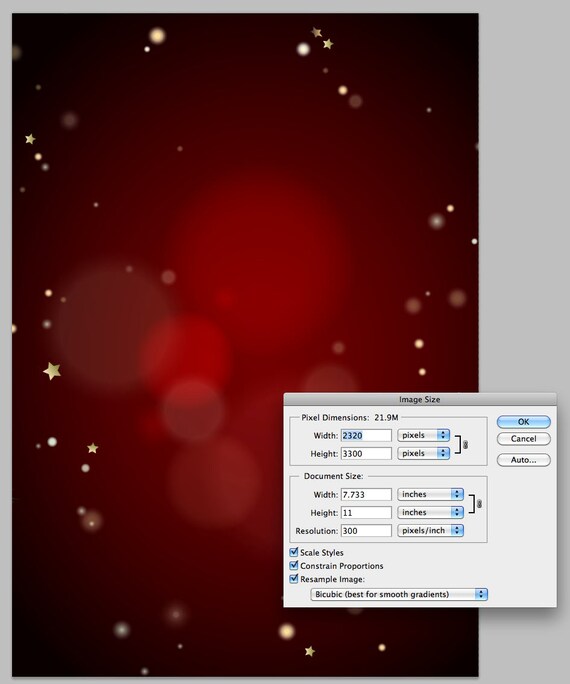Click the pixel Width field showing 2320
570x684 pixels.
(x=366, y=435)
